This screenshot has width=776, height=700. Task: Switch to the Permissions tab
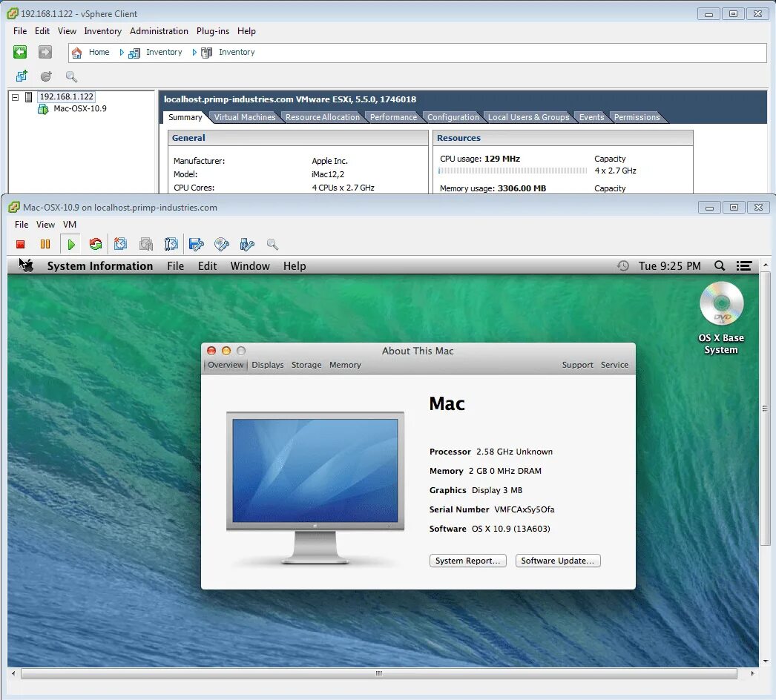pos(637,117)
